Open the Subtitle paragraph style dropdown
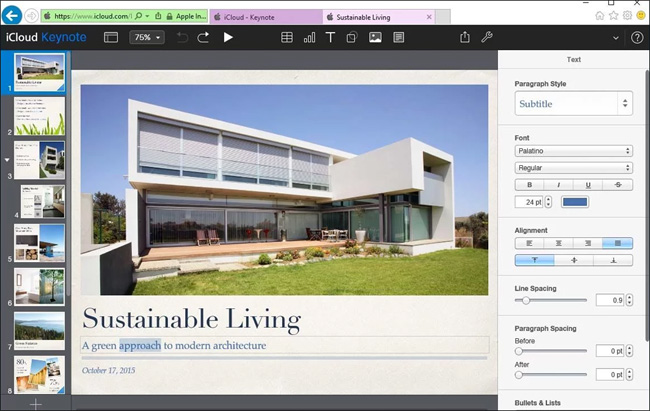Viewport: 650px width, 411px height. coord(573,103)
